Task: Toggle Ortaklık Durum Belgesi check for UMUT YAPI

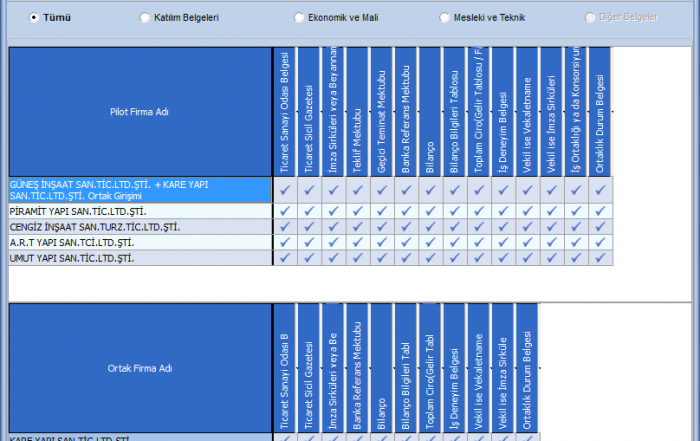Action: tap(600, 258)
